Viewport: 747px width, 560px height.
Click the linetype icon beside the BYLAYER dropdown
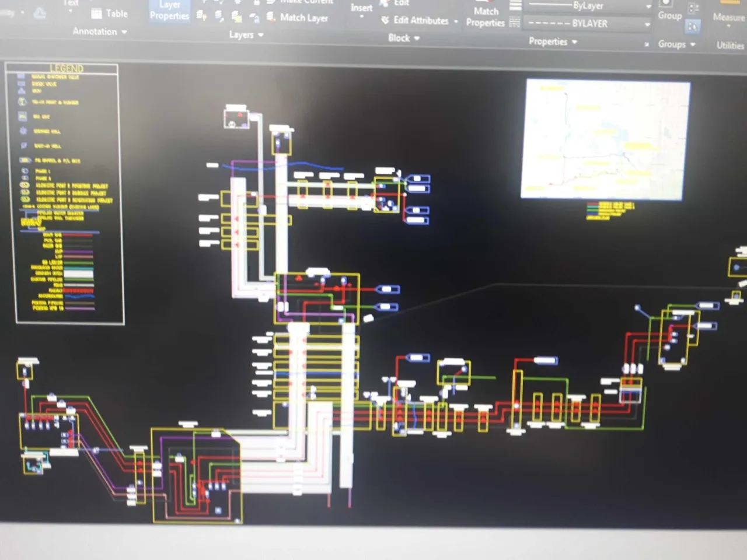click(x=515, y=23)
